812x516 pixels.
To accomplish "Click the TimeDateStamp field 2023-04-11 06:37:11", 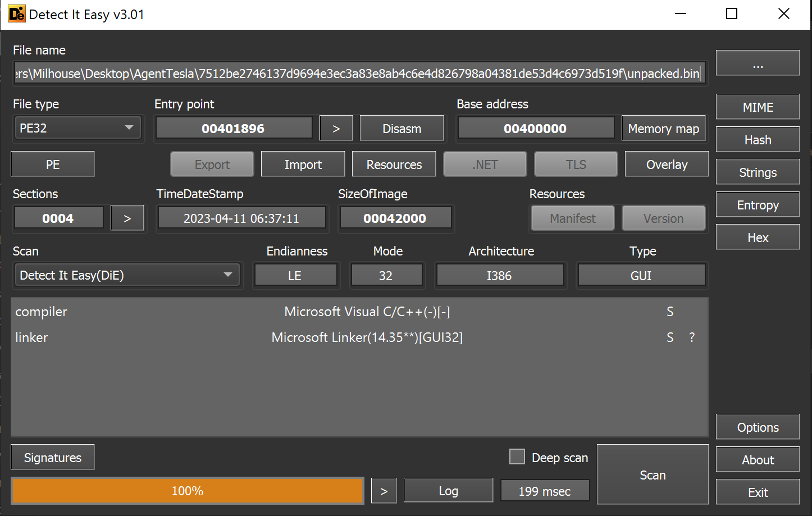I will pyautogui.click(x=241, y=218).
